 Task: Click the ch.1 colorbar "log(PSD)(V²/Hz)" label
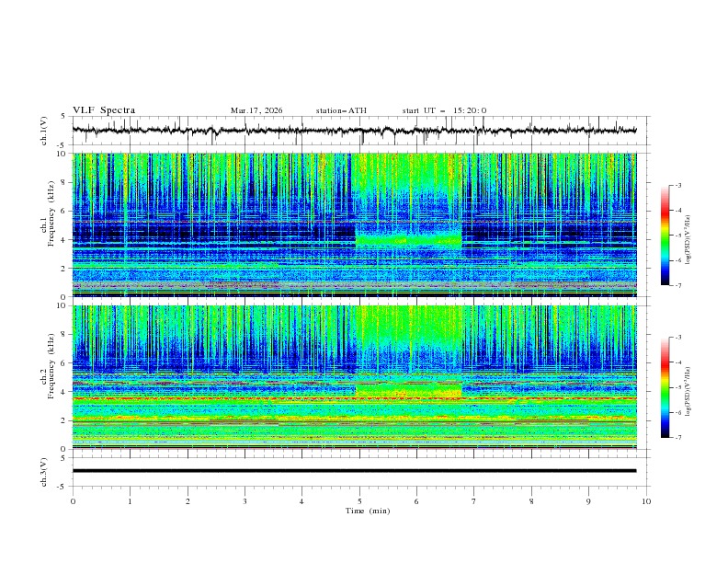[x=688, y=240]
